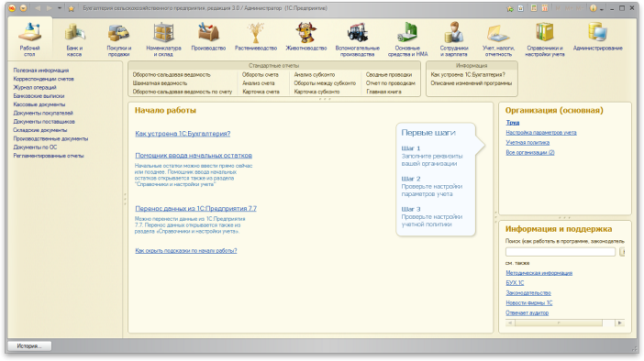Image resolution: width=644 pixels, height=361 pixels.
Task: Open Документы покупателей in left panel
Action: 43,113
